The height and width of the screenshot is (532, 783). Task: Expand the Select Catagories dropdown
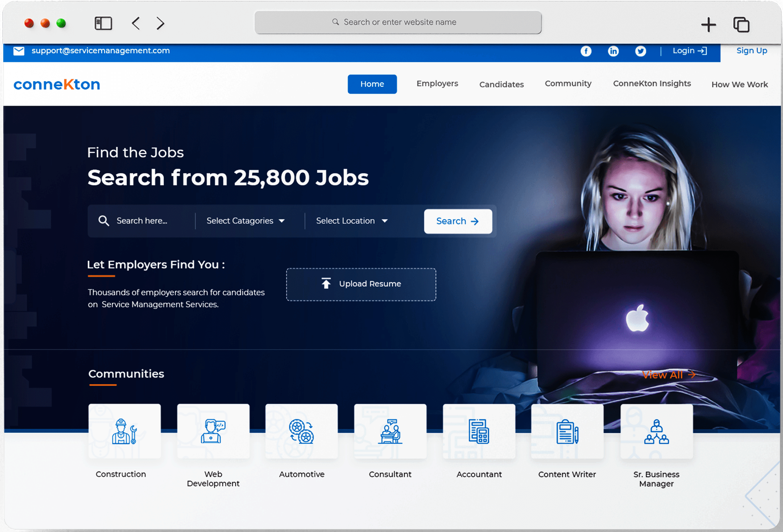pyautogui.click(x=246, y=221)
